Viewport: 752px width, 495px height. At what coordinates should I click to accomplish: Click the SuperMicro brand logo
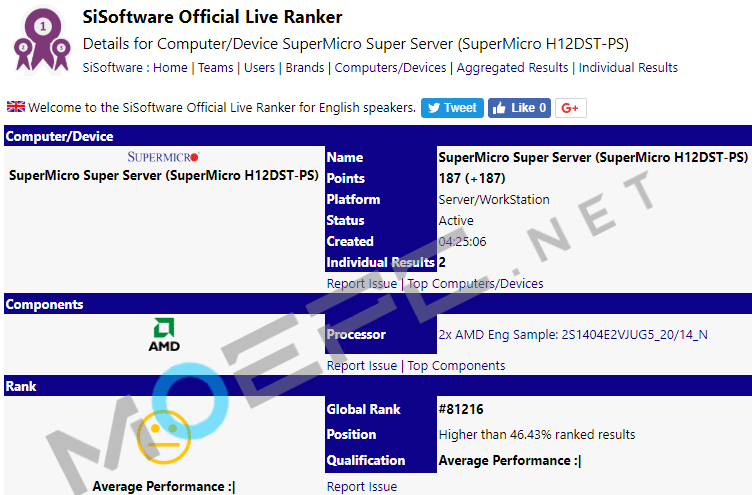point(163,157)
